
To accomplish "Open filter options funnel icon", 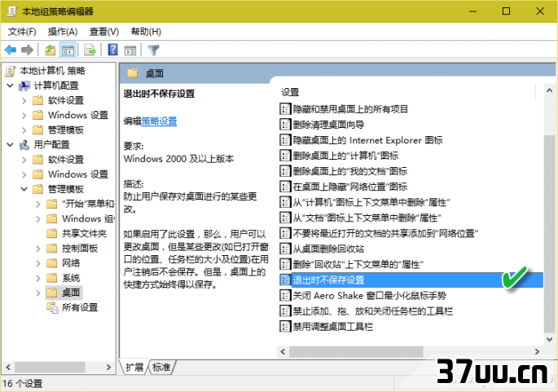I will [x=153, y=51].
